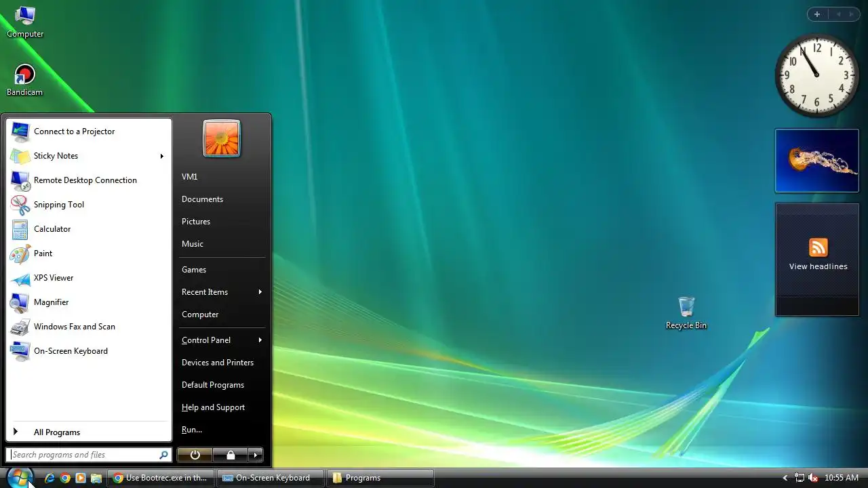Launch Paint
Image resolution: width=868 pixels, height=488 pixels.
coord(89,253)
